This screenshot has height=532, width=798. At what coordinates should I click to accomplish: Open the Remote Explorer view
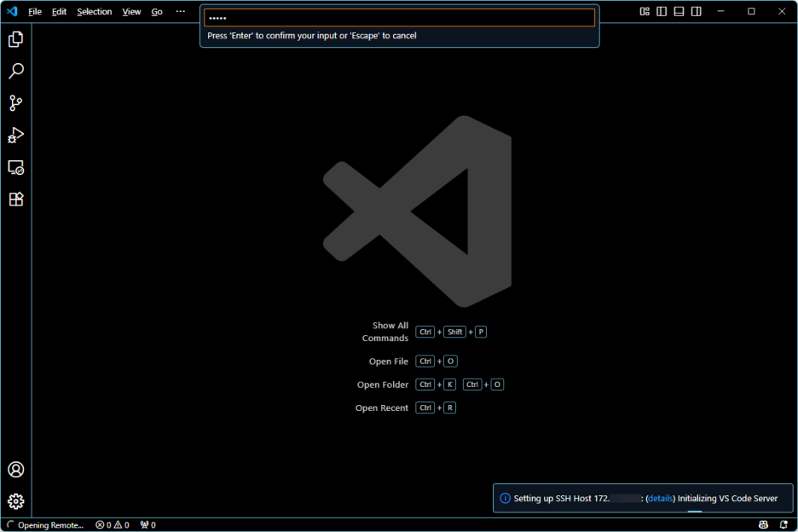(x=16, y=167)
